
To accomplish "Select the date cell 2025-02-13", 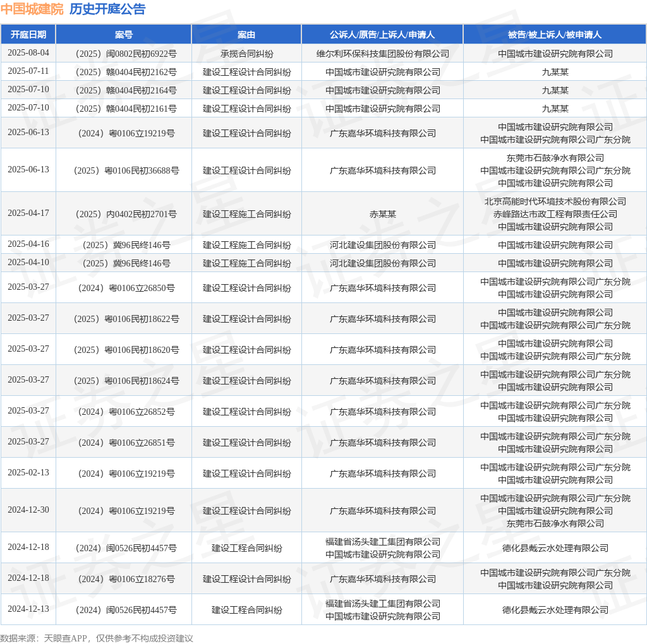I will [x=28, y=472].
